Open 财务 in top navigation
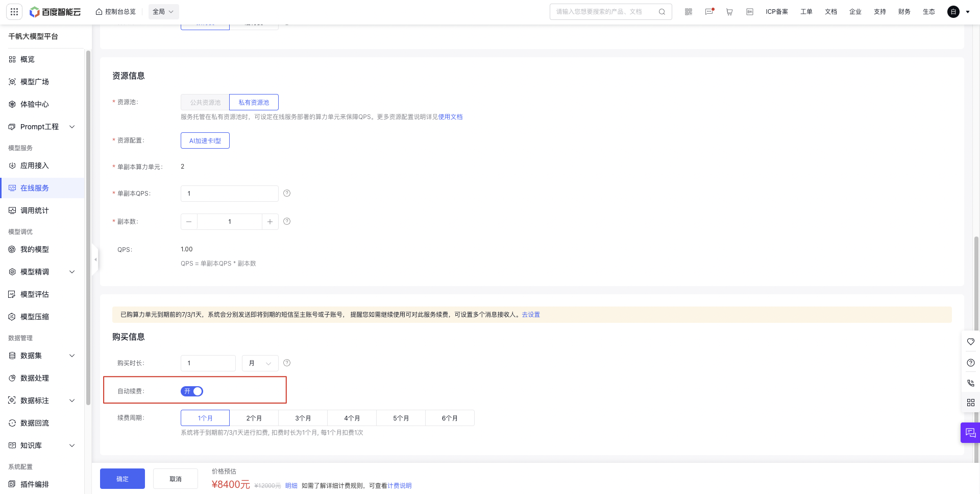The image size is (980, 494). click(904, 12)
